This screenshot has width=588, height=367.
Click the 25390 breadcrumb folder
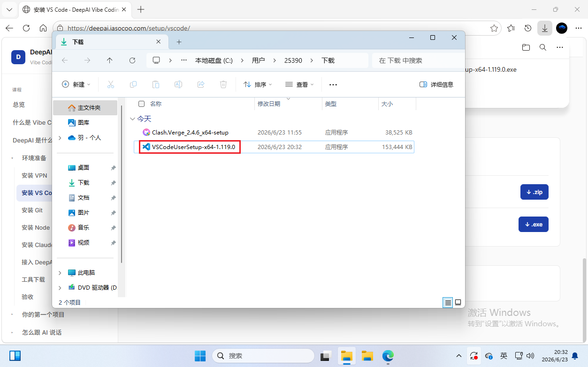click(293, 60)
